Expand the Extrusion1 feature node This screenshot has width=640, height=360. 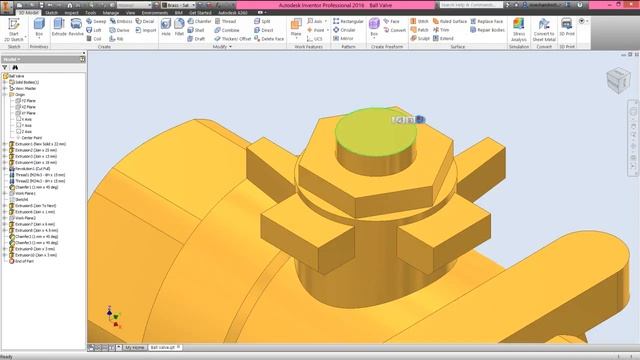[5, 144]
